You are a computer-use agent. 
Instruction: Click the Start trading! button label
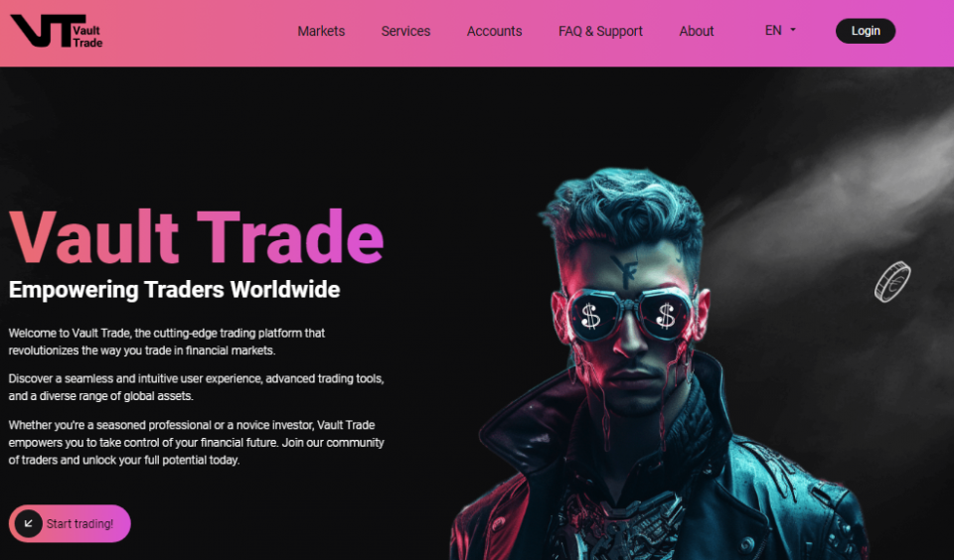(x=79, y=523)
